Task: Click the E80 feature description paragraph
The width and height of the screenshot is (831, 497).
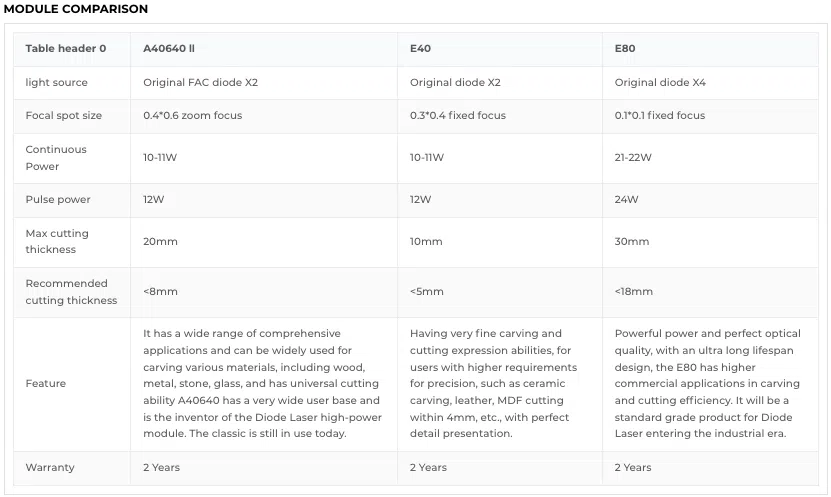Action: pyautogui.click(x=708, y=384)
